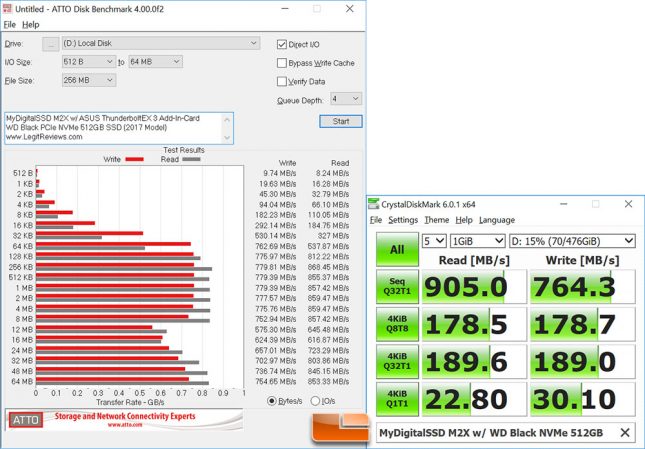Close the ATTO Disk Benchmark window

350,9
